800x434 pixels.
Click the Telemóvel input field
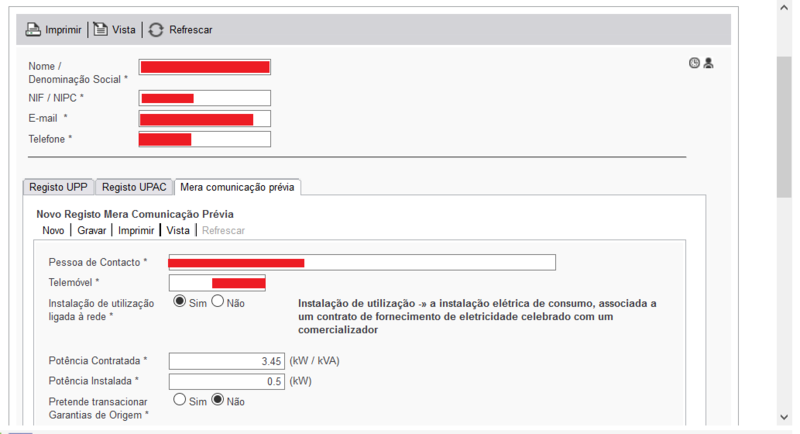217,283
